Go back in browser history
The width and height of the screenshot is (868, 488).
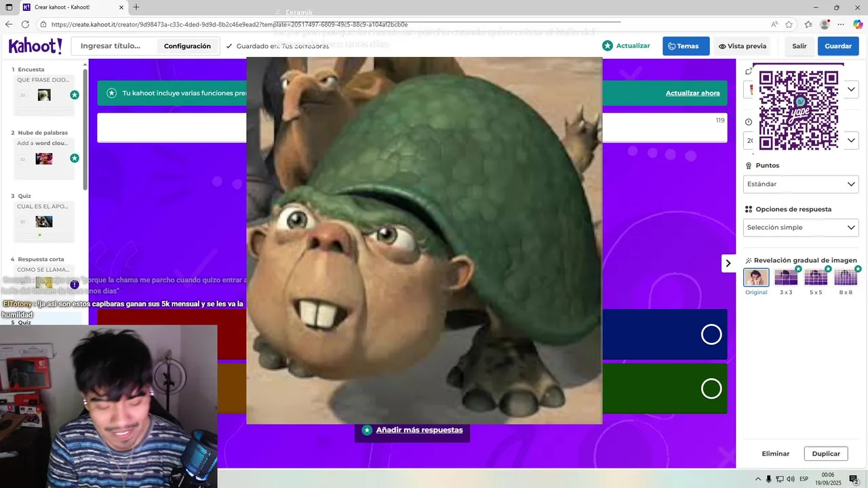click(9, 24)
